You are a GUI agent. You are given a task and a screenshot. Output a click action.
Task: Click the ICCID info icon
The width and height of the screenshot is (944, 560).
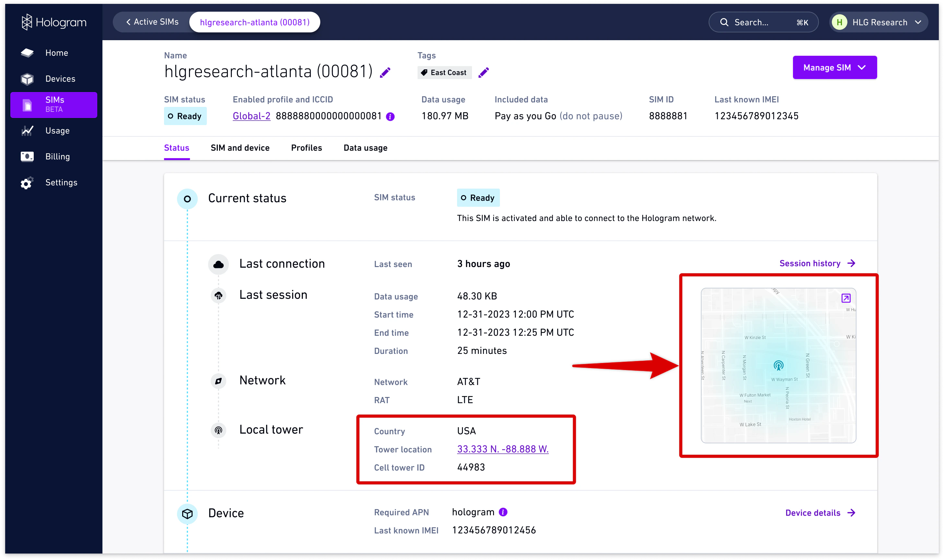(x=390, y=117)
